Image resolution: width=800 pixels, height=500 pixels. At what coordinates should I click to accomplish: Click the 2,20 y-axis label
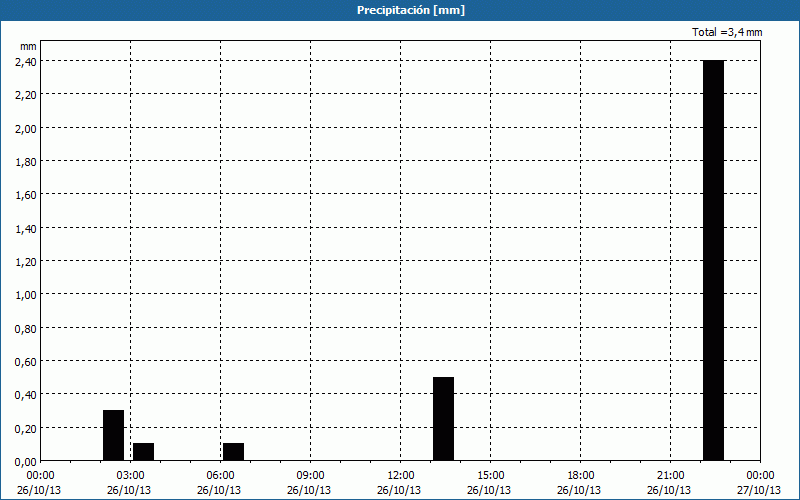point(26,94)
